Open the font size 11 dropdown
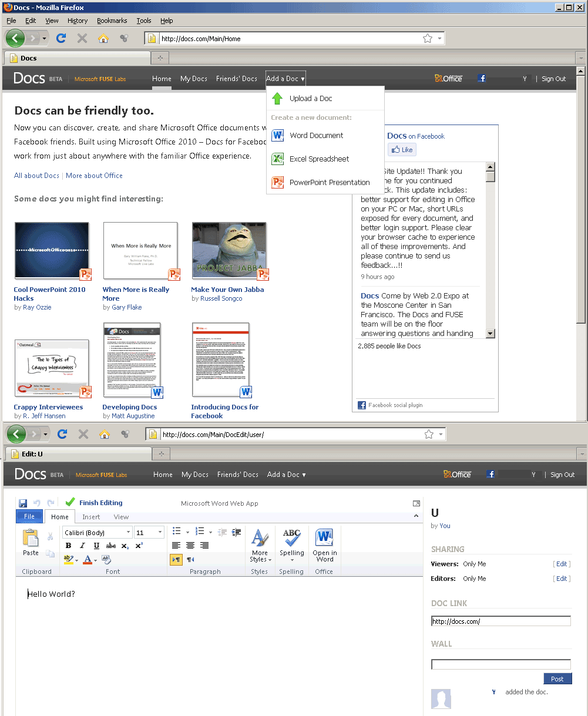 click(160, 533)
